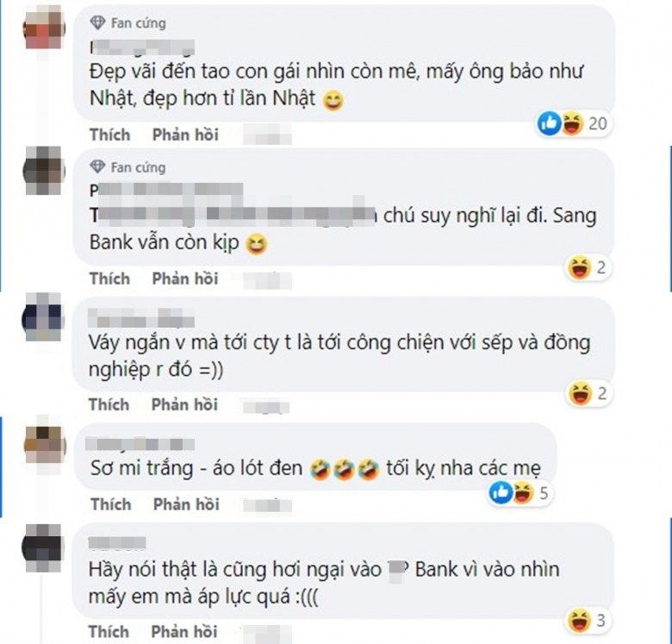Screen dimensions: 672x644
Task: Reply to the Sơ mi trắng comment
Action: (x=186, y=504)
